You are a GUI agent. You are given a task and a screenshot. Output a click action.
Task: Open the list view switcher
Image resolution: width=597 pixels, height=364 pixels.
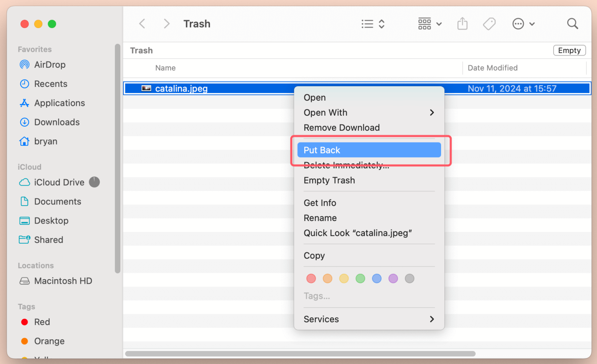pyautogui.click(x=373, y=24)
